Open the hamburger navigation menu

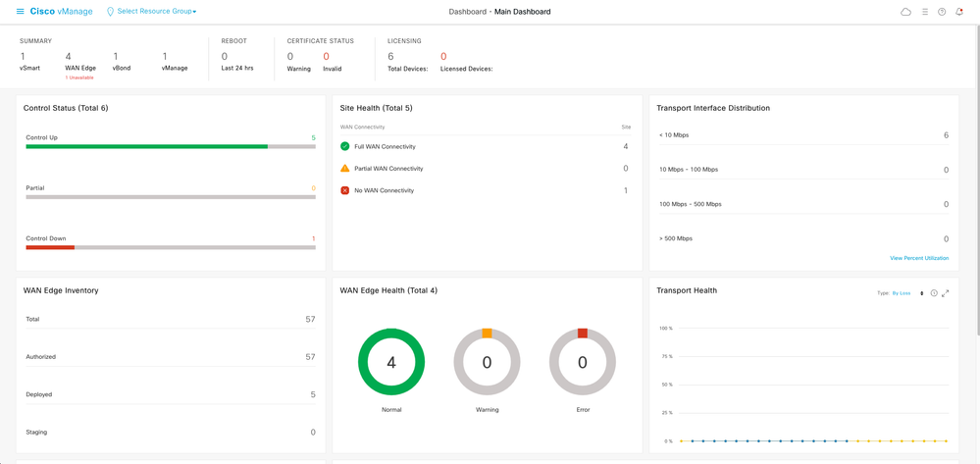coord(20,11)
